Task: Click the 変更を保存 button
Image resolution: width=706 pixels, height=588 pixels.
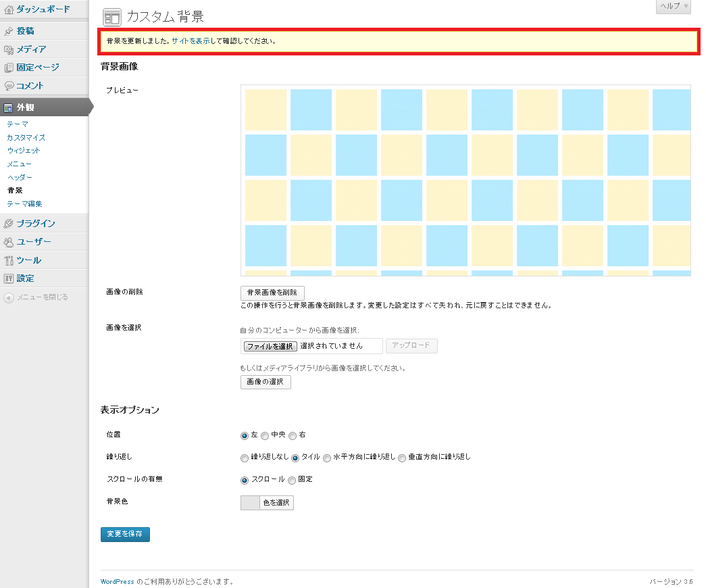Action: coord(125,534)
